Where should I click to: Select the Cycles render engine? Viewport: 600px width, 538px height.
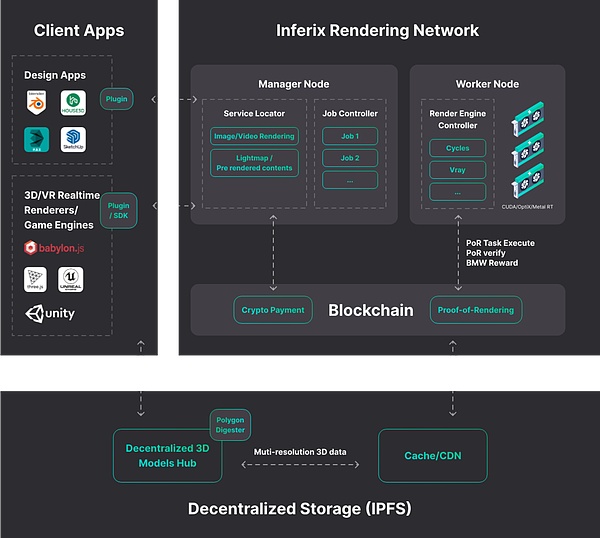457,148
